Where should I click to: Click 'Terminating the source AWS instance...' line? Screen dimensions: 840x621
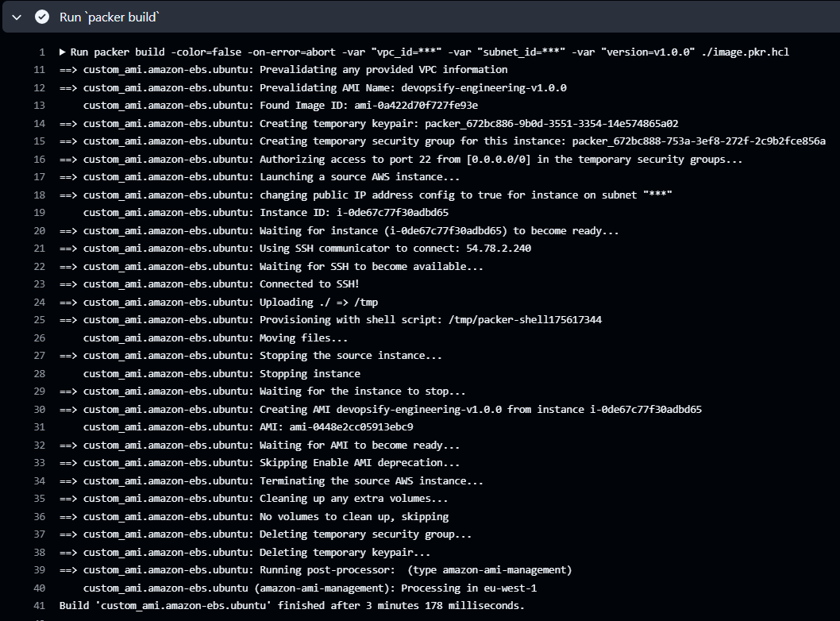tap(271, 480)
